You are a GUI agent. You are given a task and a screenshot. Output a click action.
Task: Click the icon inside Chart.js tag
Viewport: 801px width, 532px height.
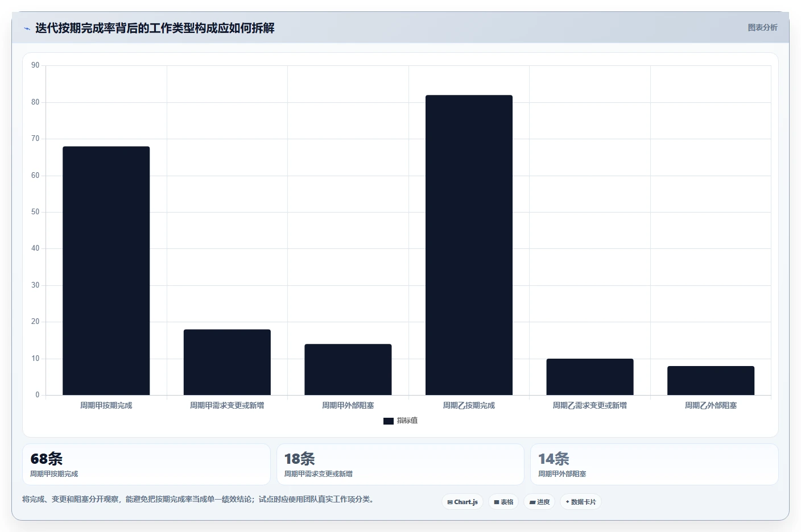click(x=450, y=502)
